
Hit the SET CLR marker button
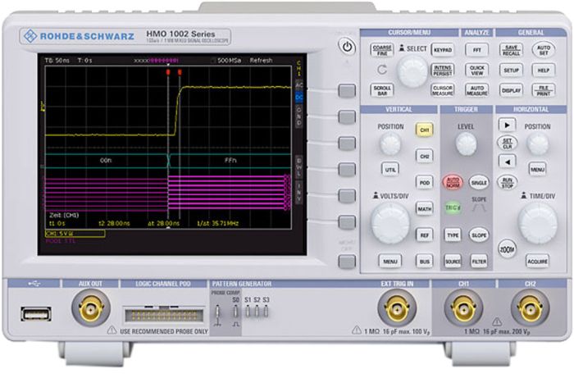tap(507, 144)
